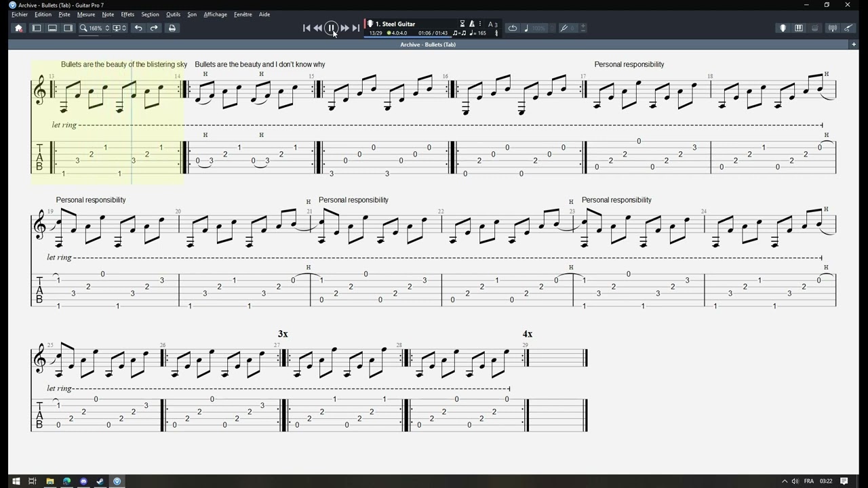Image resolution: width=868 pixels, height=488 pixels.
Task: Increase transpose with the plus button
Action: click(x=583, y=26)
